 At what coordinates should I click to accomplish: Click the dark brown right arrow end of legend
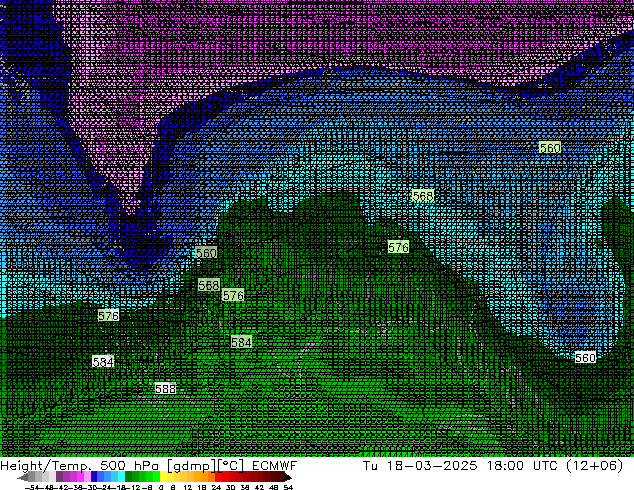pyautogui.click(x=288, y=478)
